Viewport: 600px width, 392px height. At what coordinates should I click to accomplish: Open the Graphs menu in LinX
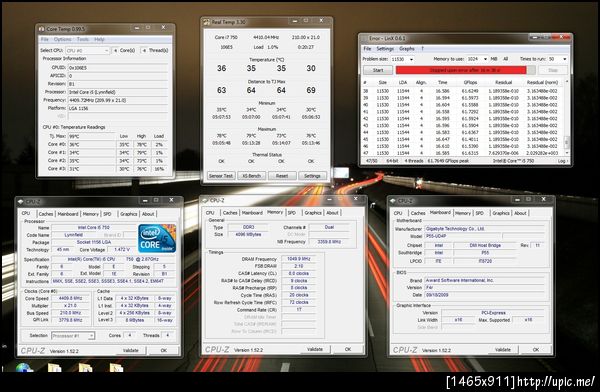click(407, 49)
